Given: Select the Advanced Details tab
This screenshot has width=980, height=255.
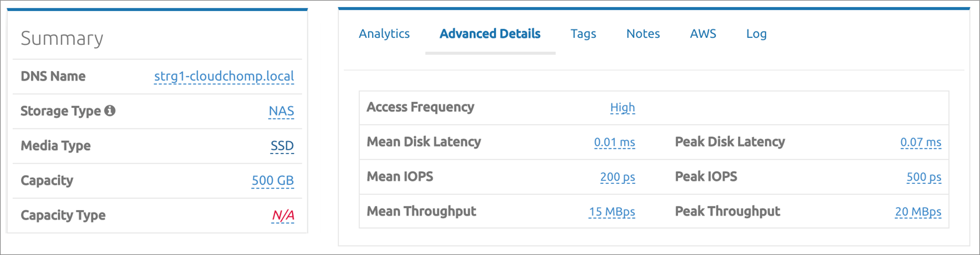Looking at the screenshot, I should point(490,34).
